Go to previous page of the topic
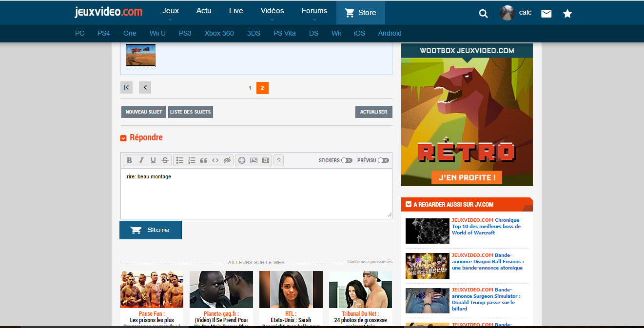The image size is (644, 328). pos(145,88)
